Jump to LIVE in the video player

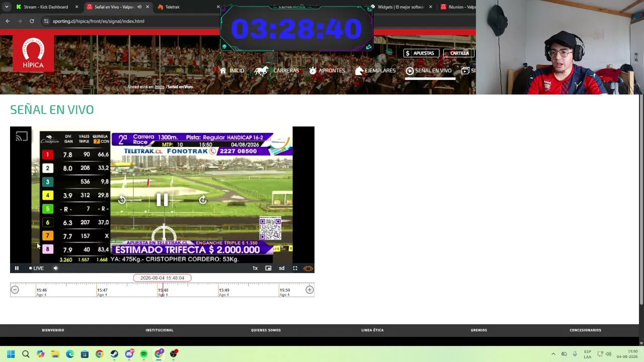tap(36, 268)
